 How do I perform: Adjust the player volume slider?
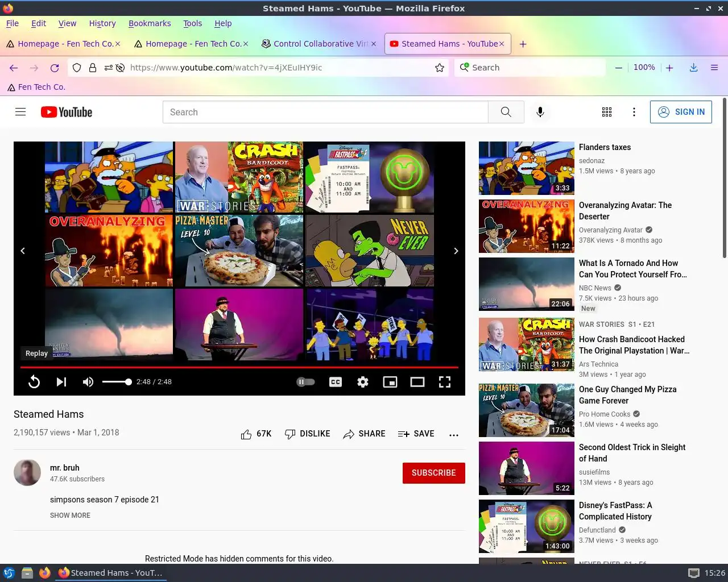pos(117,382)
